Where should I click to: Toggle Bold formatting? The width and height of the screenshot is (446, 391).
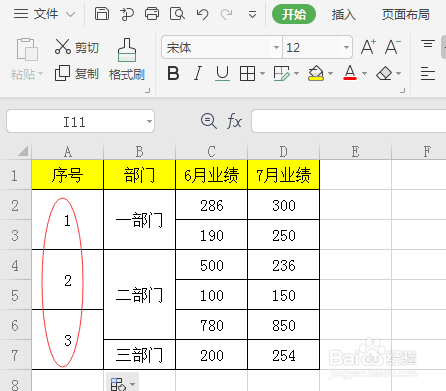pyautogui.click(x=173, y=73)
